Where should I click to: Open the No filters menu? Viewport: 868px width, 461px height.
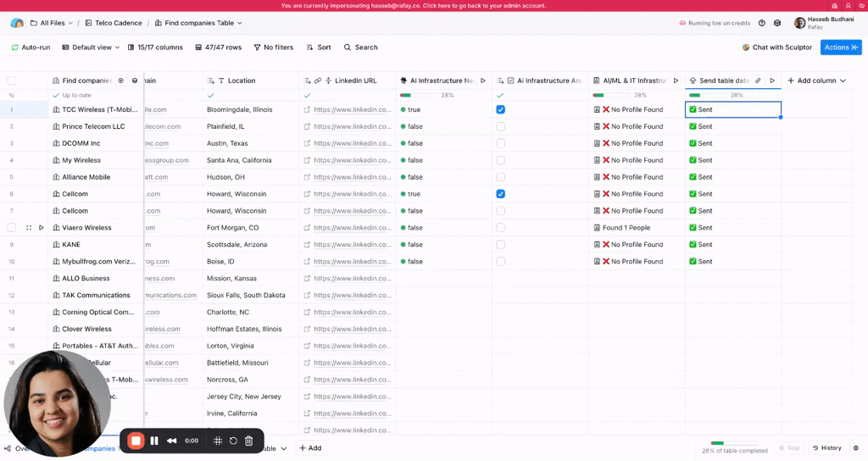click(273, 47)
